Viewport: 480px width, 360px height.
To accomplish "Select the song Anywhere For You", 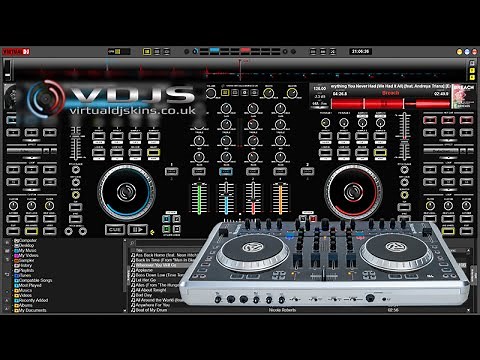I will coord(153,305).
